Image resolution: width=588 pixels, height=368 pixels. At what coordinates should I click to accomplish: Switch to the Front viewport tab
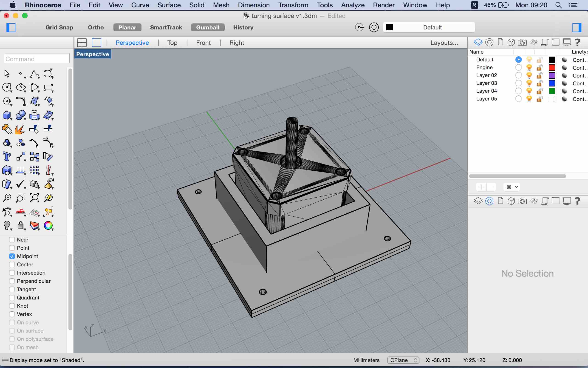pyautogui.click(x=203, y=43)
